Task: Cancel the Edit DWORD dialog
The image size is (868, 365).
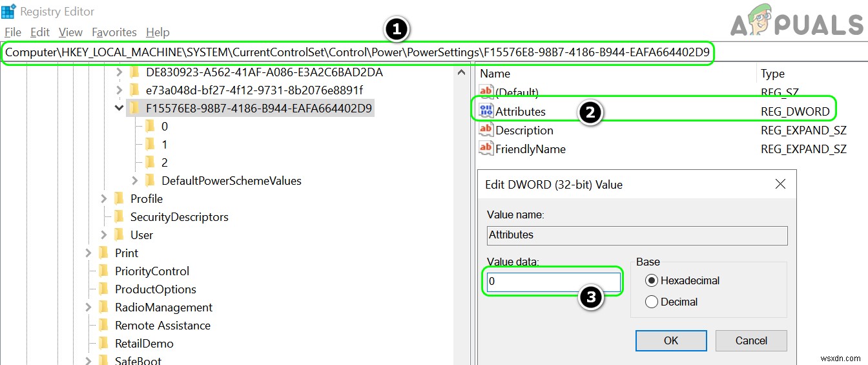Action: point(751,340)
